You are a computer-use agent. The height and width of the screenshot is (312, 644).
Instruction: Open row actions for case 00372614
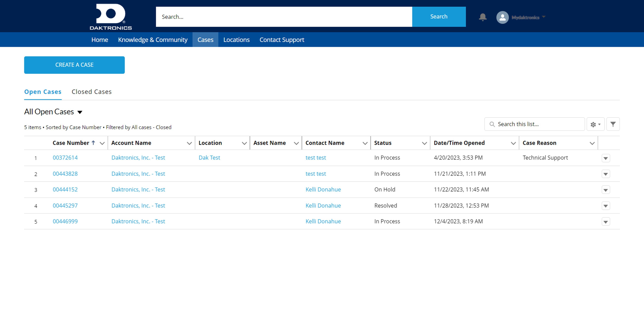(606, 158)
